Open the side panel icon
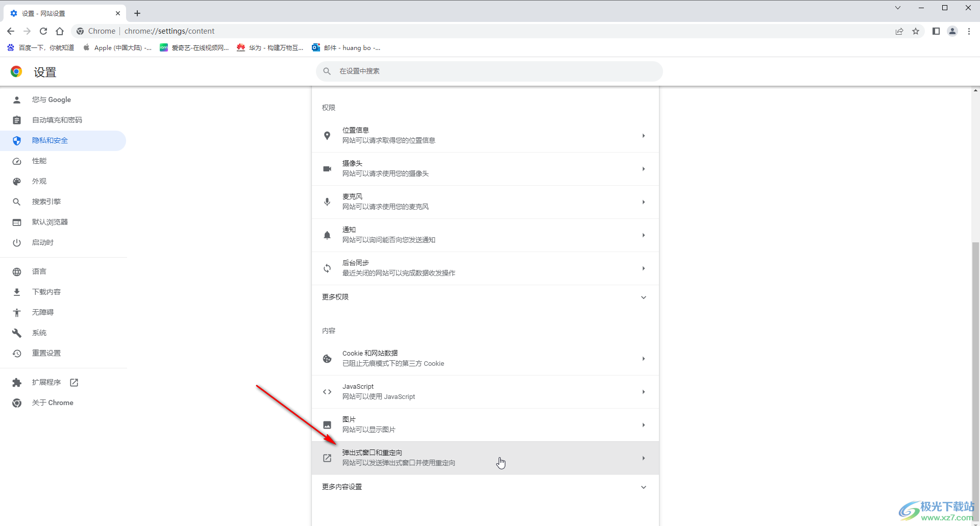Screen dimensions: 980x526 pyautogui.click(x=936, y=31)
